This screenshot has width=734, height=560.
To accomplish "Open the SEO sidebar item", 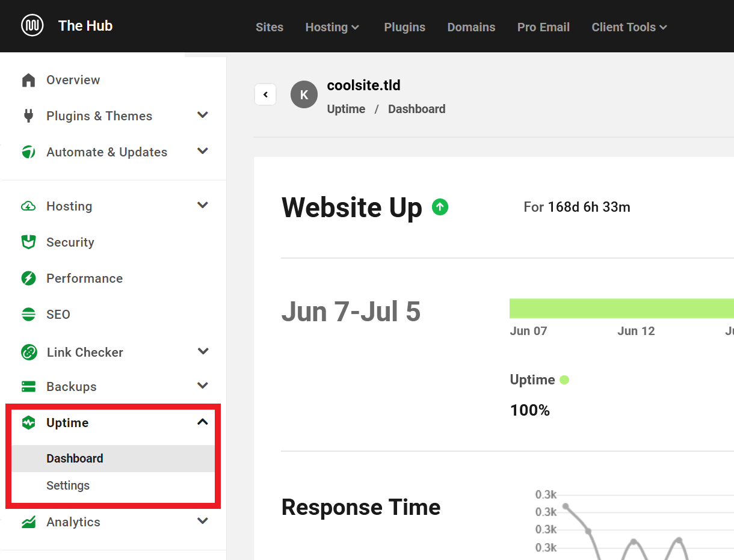I will (58, 315).
